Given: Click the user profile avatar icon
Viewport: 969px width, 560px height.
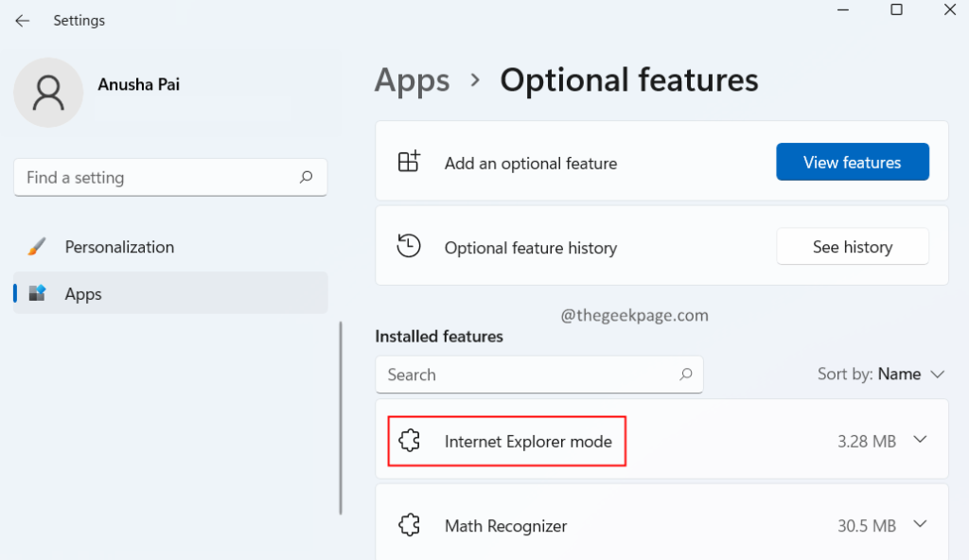Looking at the screenshot, I should coord(48,93).
